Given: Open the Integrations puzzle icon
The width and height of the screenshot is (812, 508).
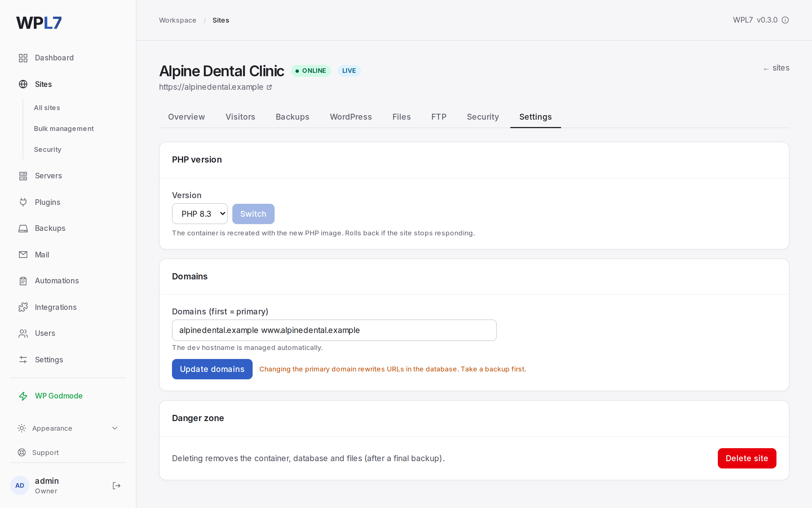Looking at the screenshot, I should [x=23, y=307].
